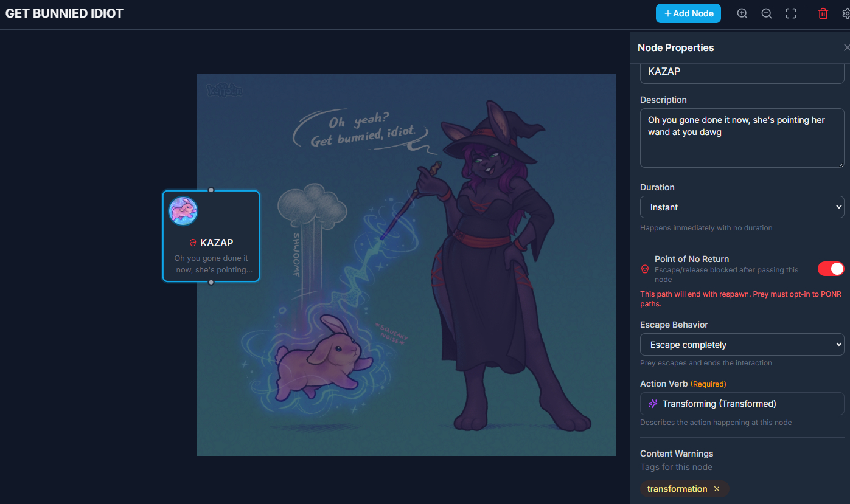Click the GET BUNNIED IDIOT title
This screenshot has height=504, width=850.
coord(64,13)
